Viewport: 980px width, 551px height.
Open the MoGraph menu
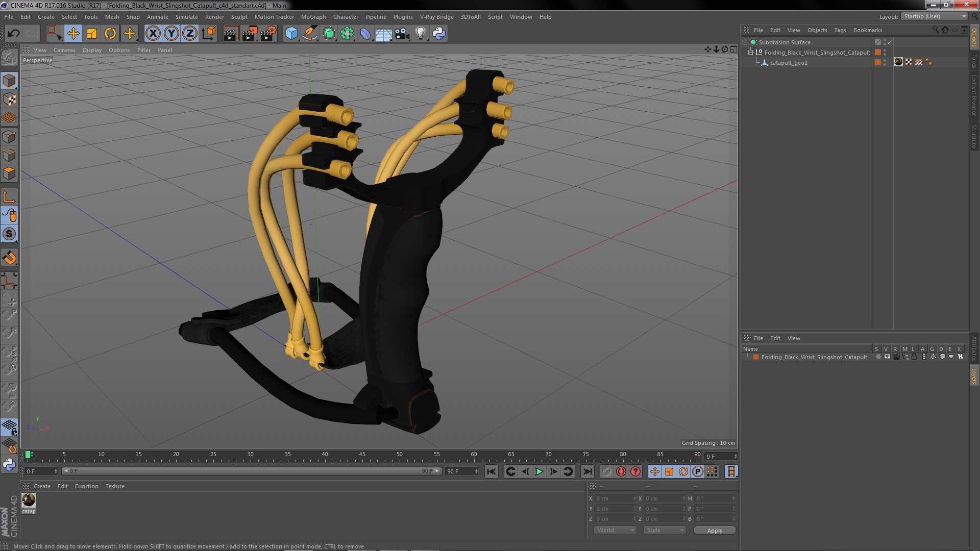313,17
